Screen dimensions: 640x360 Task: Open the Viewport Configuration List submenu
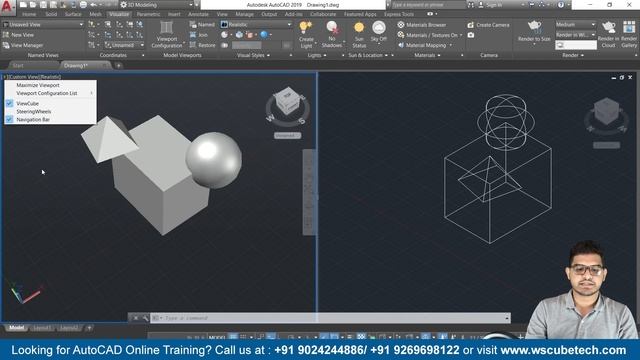(x=50, y=93)
